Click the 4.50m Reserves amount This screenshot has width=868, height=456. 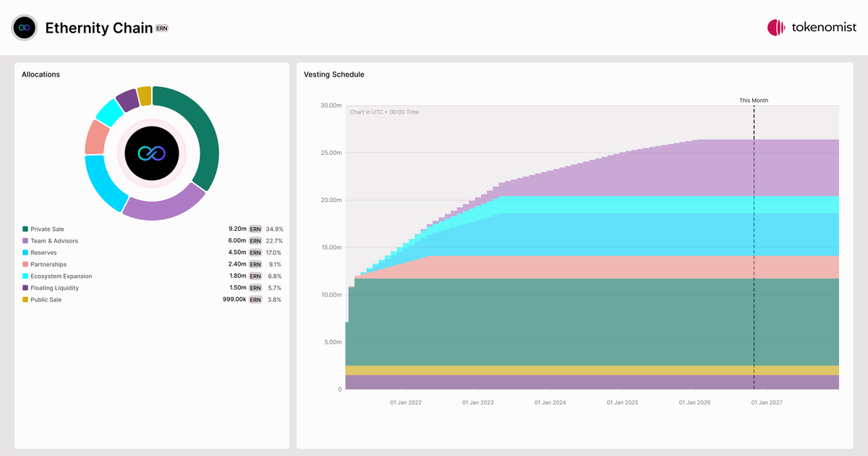[237, 253]
